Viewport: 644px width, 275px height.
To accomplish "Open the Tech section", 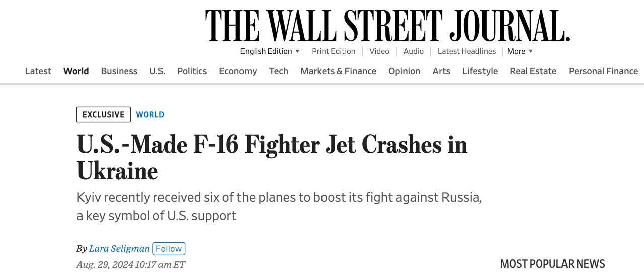I will (278, 71).
